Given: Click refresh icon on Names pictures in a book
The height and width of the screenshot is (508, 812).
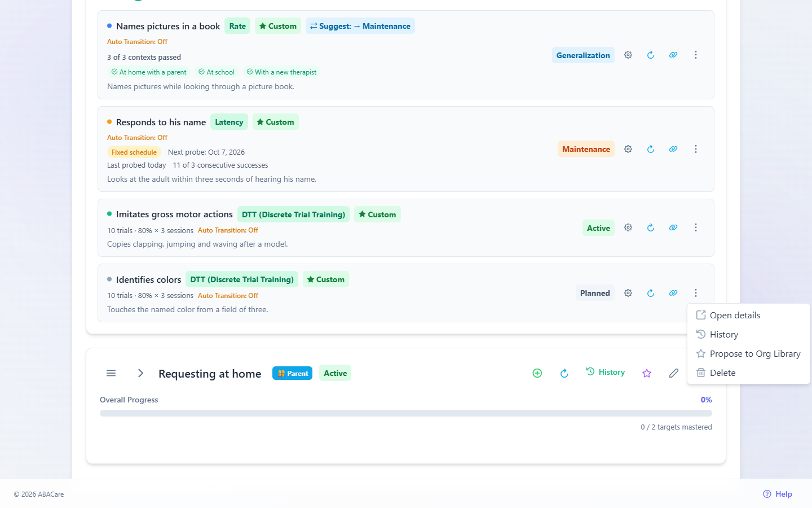Looking at the screenshot, I should pos(651,55).
